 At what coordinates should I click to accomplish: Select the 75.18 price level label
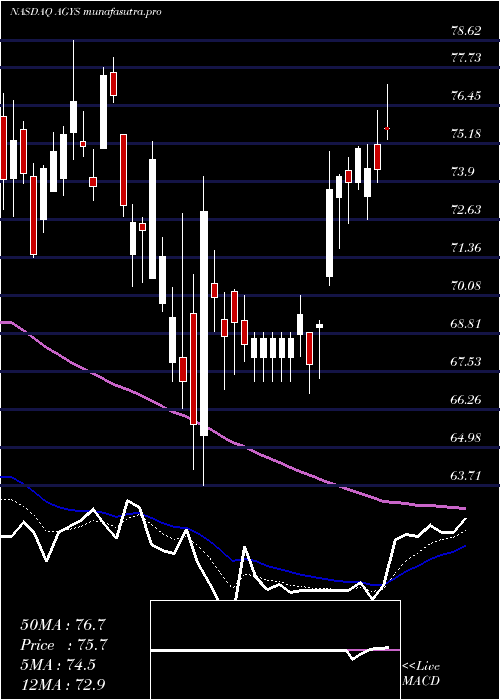[466, 133]
